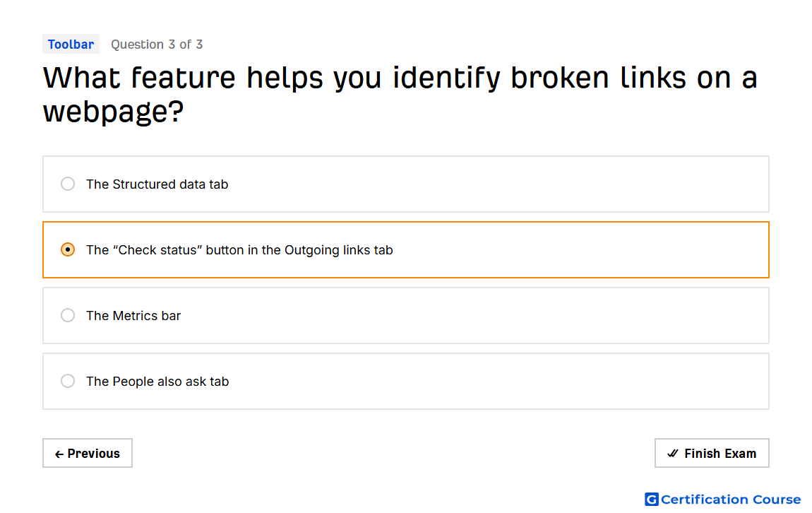Image resolution: width=812 pixels, height=513 pixels.
Task: Click the "Check status" button answer text
Action: pyautogui.click(x=239, y=249)
